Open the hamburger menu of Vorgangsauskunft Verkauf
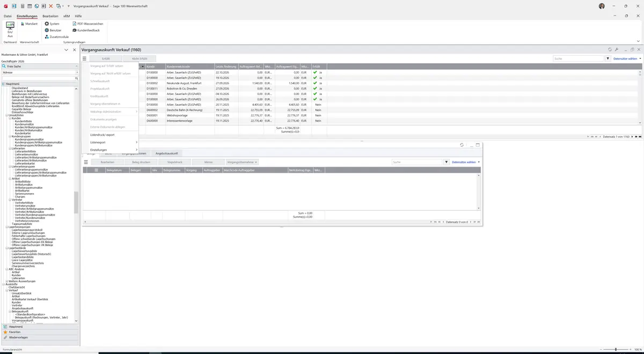 pos(84,58)
